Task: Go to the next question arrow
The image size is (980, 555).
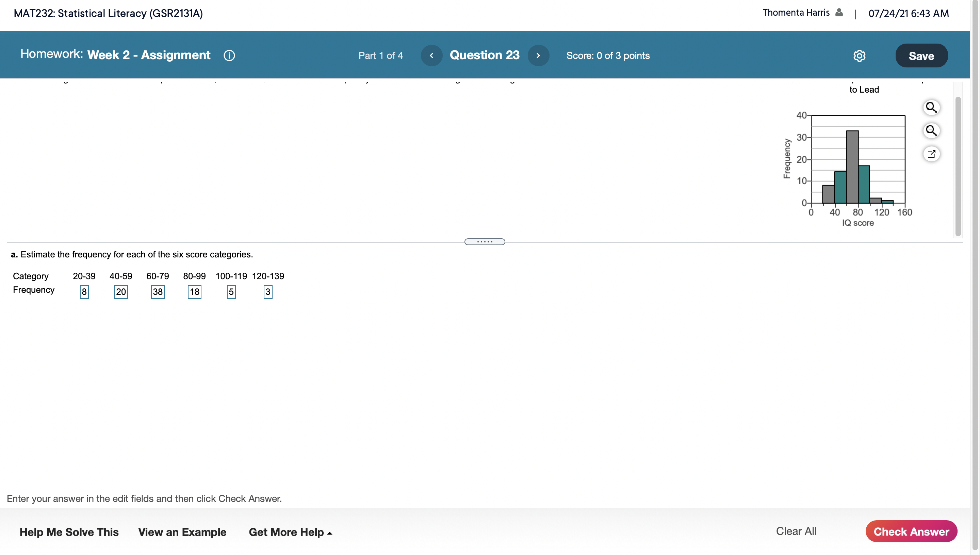Action: 538,55
